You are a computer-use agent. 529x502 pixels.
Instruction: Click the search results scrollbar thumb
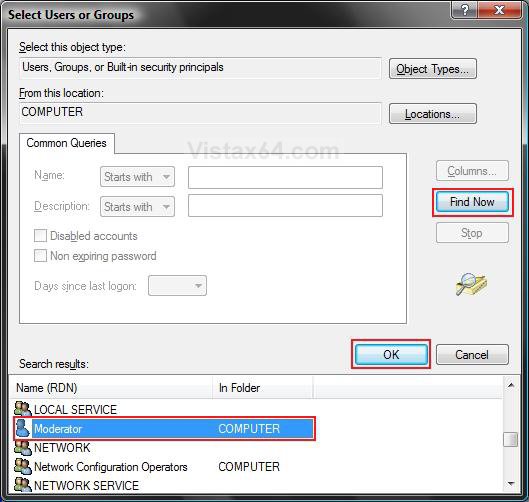tap(510, 440)
